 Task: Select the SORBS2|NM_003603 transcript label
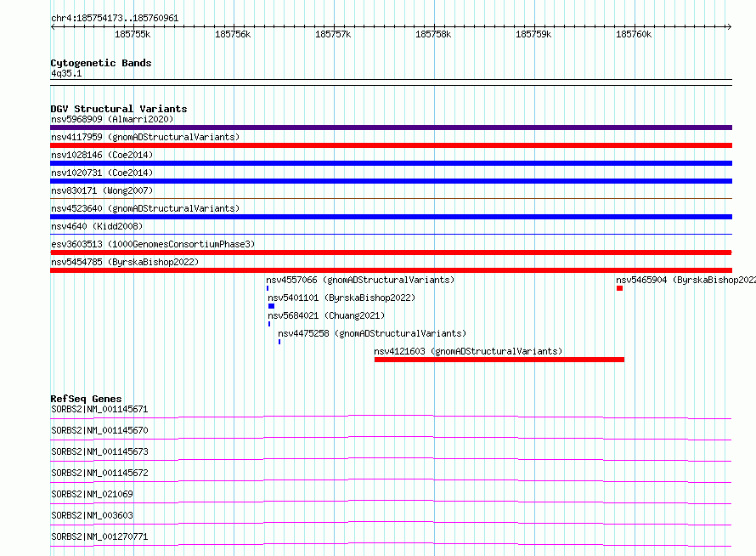click(92, 515)
